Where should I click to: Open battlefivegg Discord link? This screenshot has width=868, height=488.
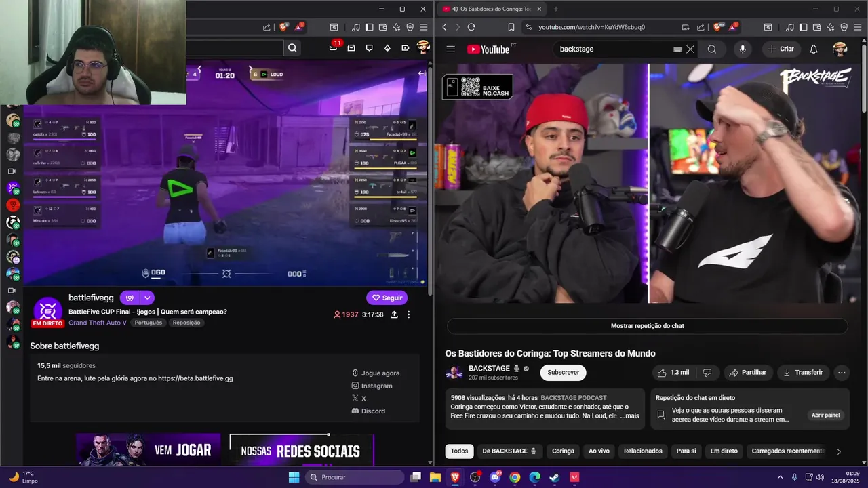[x=368, y=411]
